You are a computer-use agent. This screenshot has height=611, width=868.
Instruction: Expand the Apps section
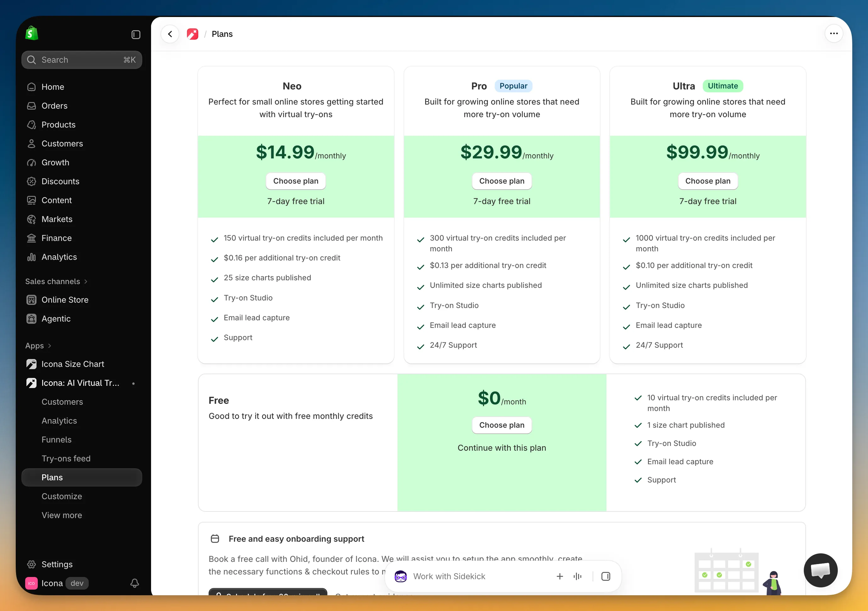click(38, 346)
